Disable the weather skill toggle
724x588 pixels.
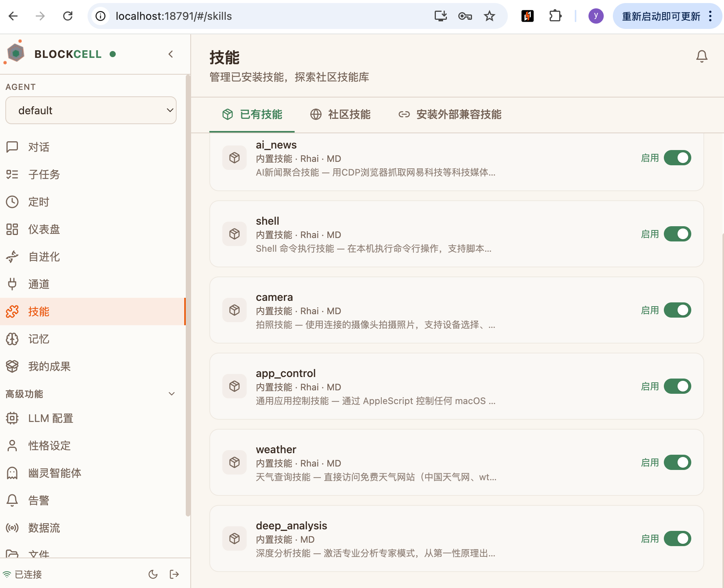click(x=677, y=462)
